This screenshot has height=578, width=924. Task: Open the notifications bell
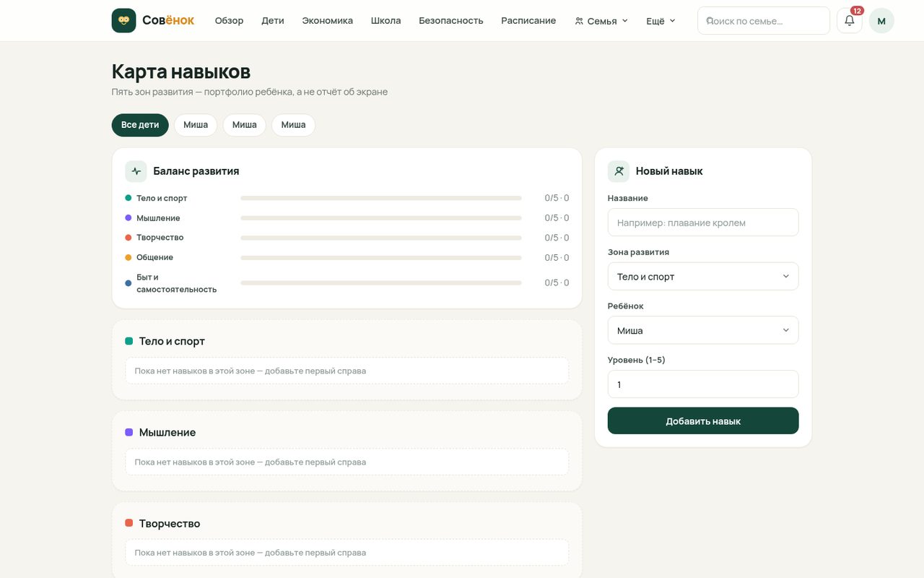[x=849, y=20]
